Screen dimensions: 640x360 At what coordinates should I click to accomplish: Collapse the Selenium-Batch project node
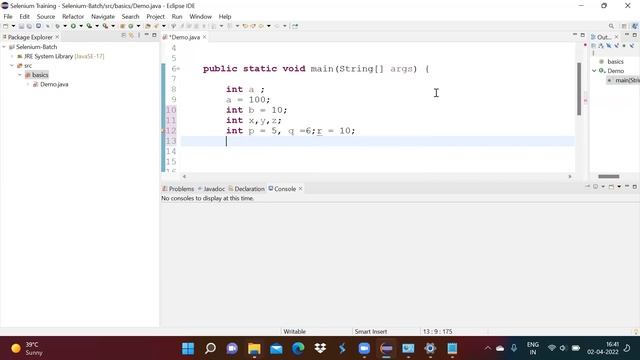pyautogui.click(x=4, y=47)
